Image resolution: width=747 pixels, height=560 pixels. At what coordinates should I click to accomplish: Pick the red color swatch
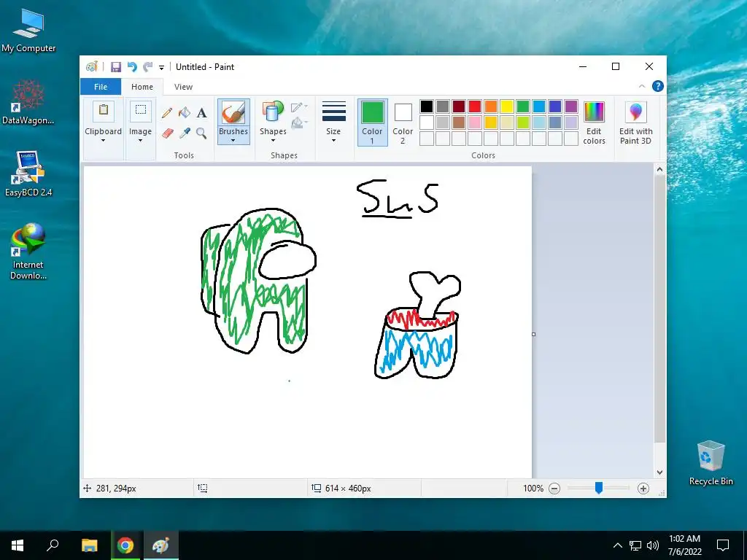tap(475, 106)
